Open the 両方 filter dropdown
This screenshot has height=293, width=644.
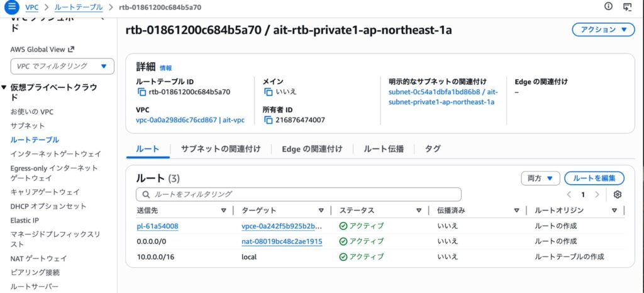pyautogui.click(x=540, y=179)
